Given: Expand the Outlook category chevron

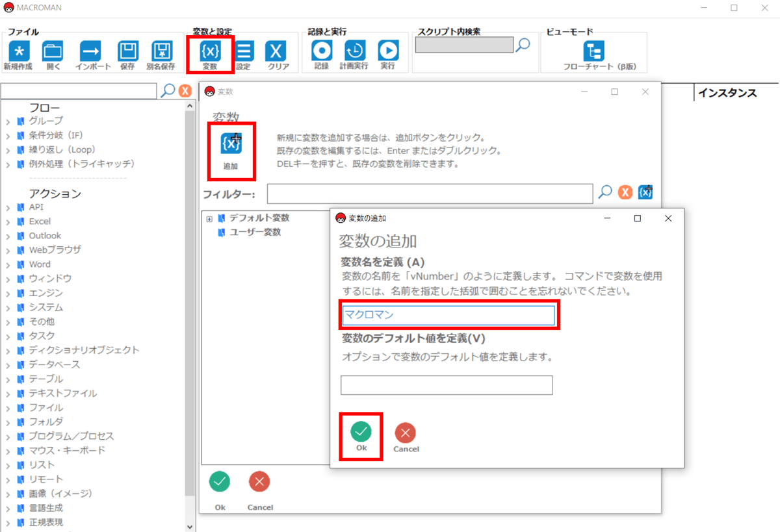Looking at the screenshot, I should tap(8, 236).
